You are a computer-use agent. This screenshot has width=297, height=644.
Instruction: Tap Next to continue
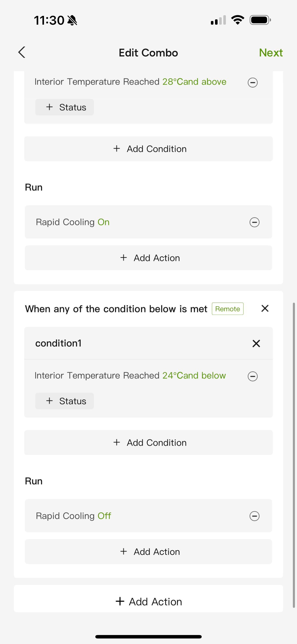pos(271,53)
